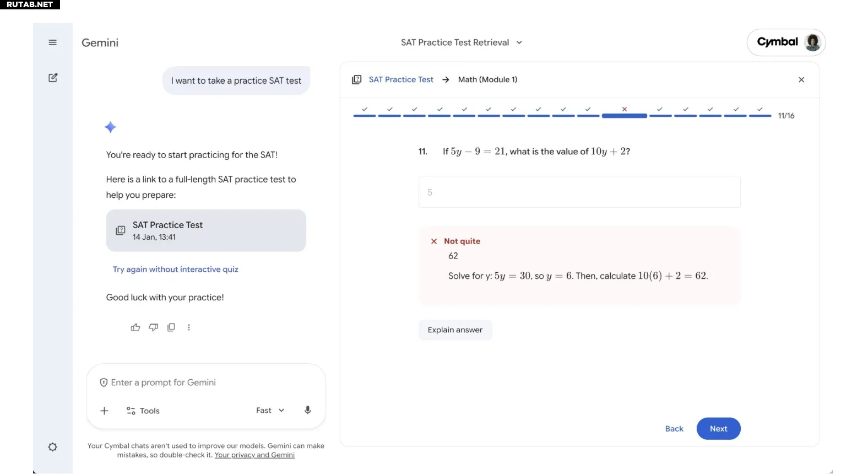Click the SAT Practice Test breadcrumb
The height and width of the screenshot is (474, 868).
[401, 79]
